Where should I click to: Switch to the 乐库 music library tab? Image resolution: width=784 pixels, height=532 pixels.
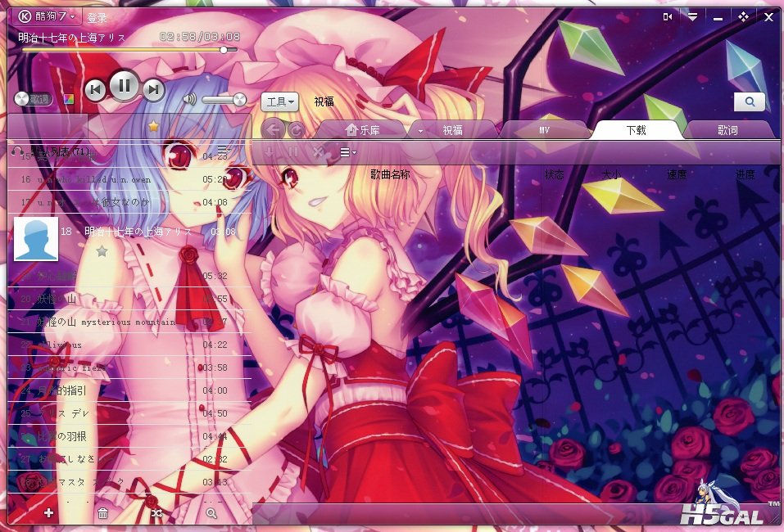(x=362, y=130)
